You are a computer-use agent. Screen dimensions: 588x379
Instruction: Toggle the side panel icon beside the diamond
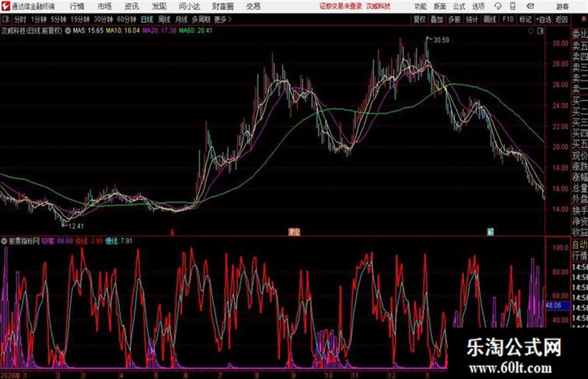click(540, 31)
